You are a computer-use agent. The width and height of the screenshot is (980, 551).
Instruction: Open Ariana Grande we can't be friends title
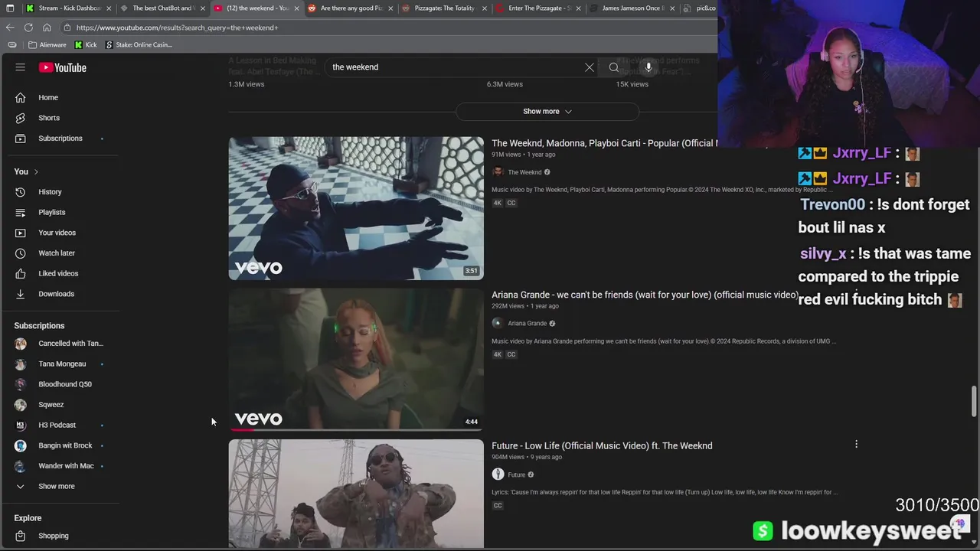645,295
